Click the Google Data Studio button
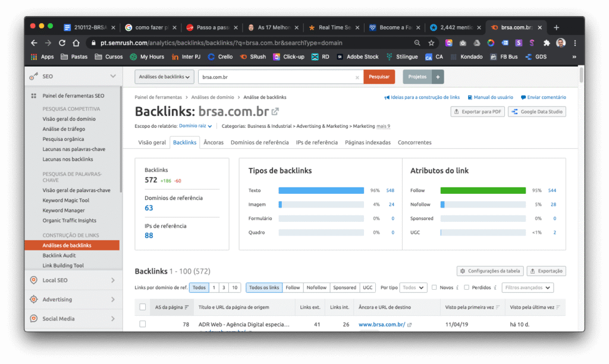Image resolution: width=609 pixels, height=364 pixels. [537, 112]
